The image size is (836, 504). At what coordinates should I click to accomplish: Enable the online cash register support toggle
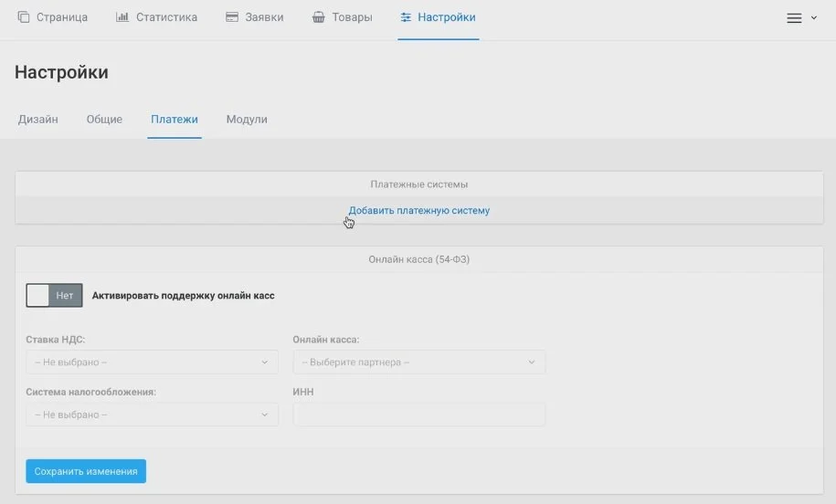pyautogui.click(x=55, y=295)
